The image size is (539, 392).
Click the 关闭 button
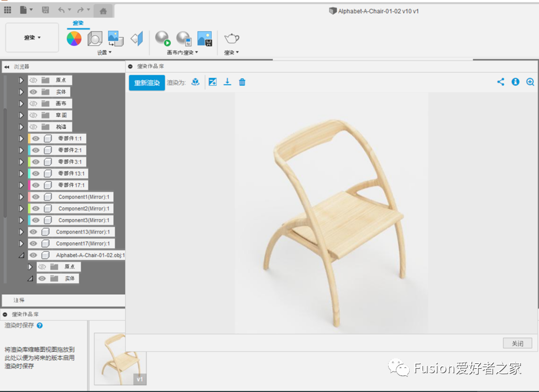point(517,343)
